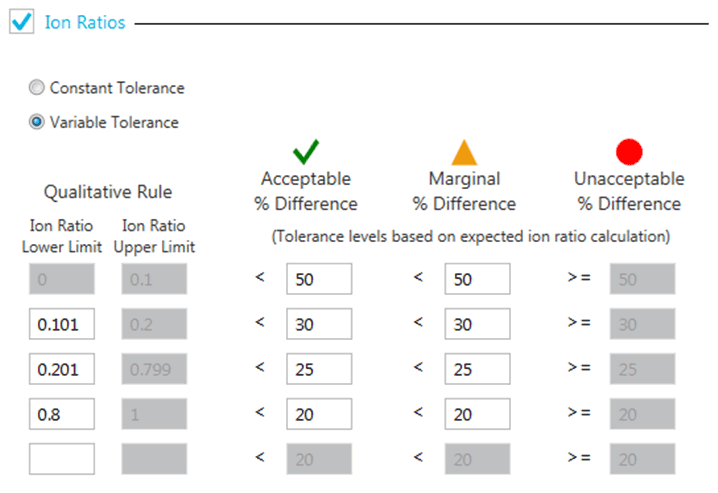Image resolution: width=718 pixels, height=493 pixels.
Task: Click the lower limit field showing 0.201
Action: pyautogui.click(x=62, y=369)
